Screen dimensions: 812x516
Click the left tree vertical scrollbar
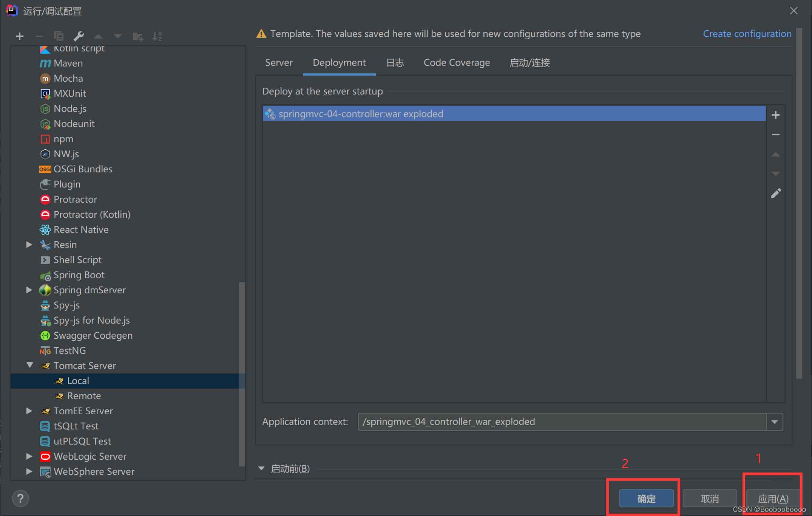[242, 374]
